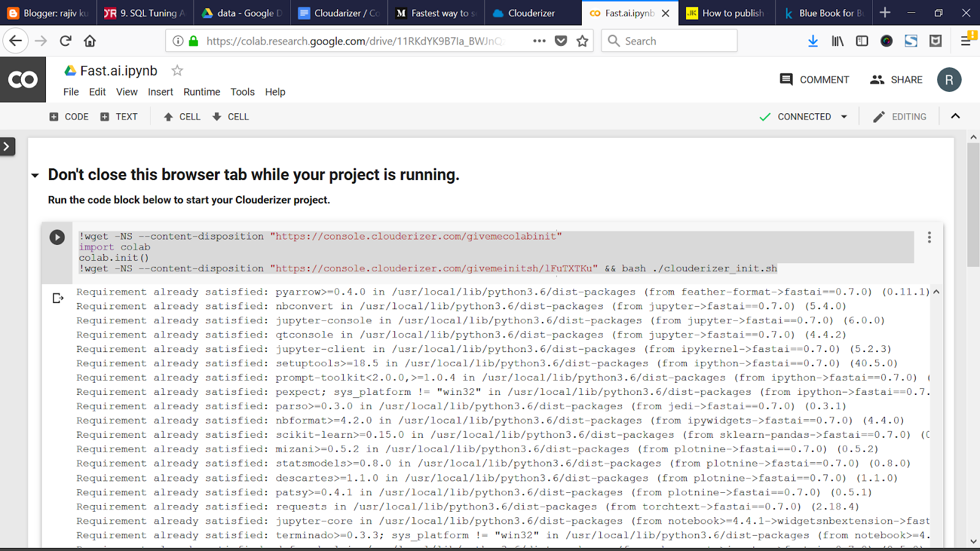
Task: Go back with browser back arrow
Action: [15, 41]
